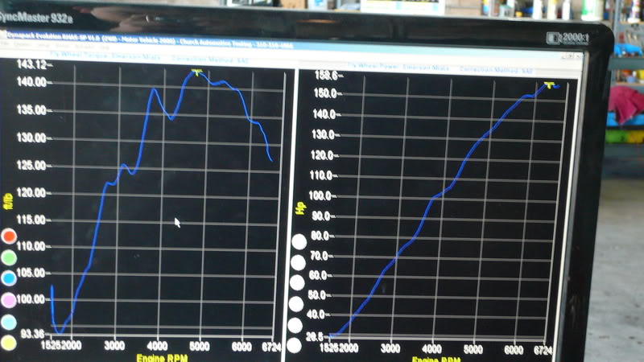Click the 158.6 power axis maximum label
This screenshot has width=644, height=362.
tap(326, 75)
